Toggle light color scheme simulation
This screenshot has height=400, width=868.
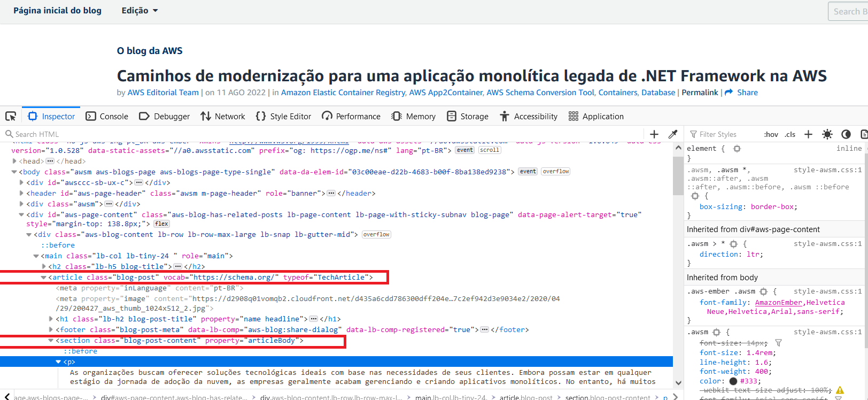click(x=827, y=134)
